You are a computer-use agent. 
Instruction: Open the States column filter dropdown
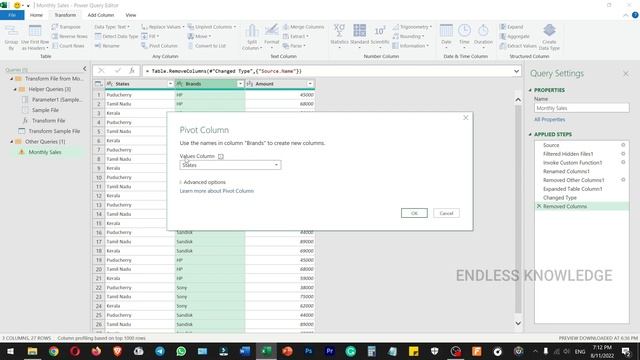pos(170,84)
